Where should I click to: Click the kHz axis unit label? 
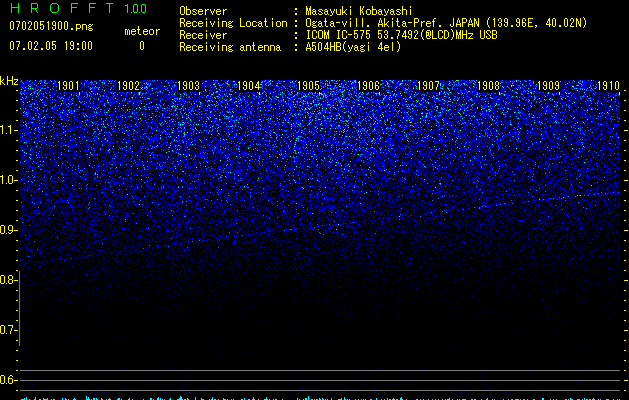click(9, 81)
